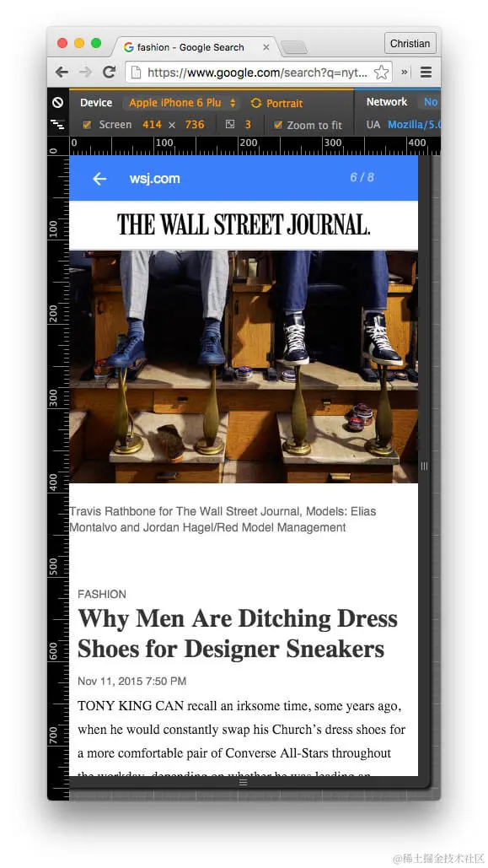
Task: Uncheck the Screen resolution checkbox
Action: [87, 125]
